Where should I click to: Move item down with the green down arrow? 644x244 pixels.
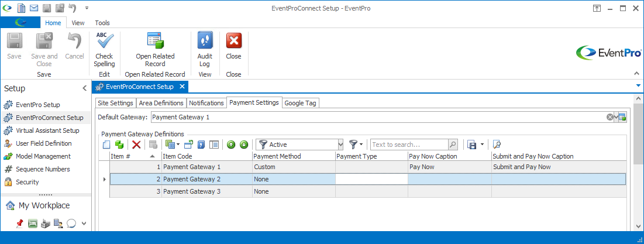[x=244, y=145]
